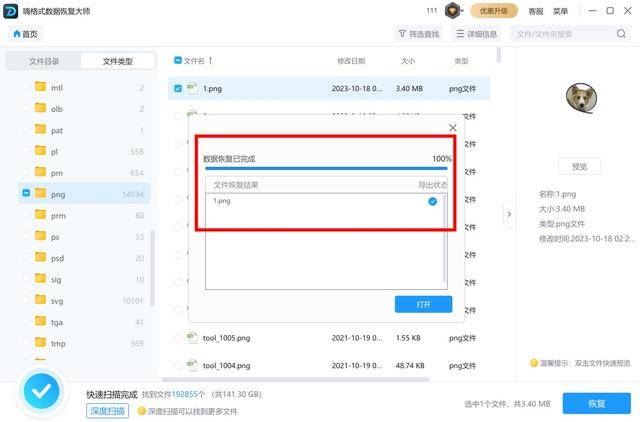Screen dimensions: 640x422
Task: Sort by 类型 column header
Action: (461, 61)
